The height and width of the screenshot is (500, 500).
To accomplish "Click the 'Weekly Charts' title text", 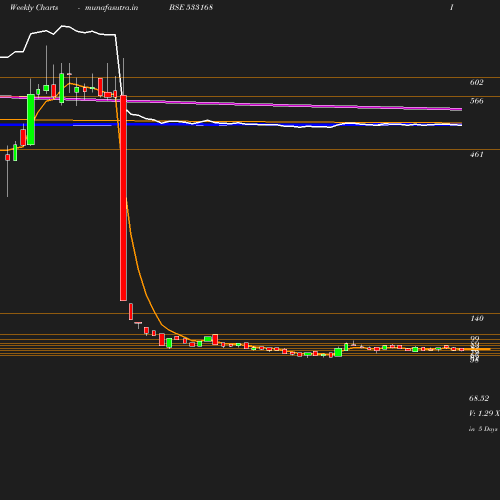I will point(34,8).
